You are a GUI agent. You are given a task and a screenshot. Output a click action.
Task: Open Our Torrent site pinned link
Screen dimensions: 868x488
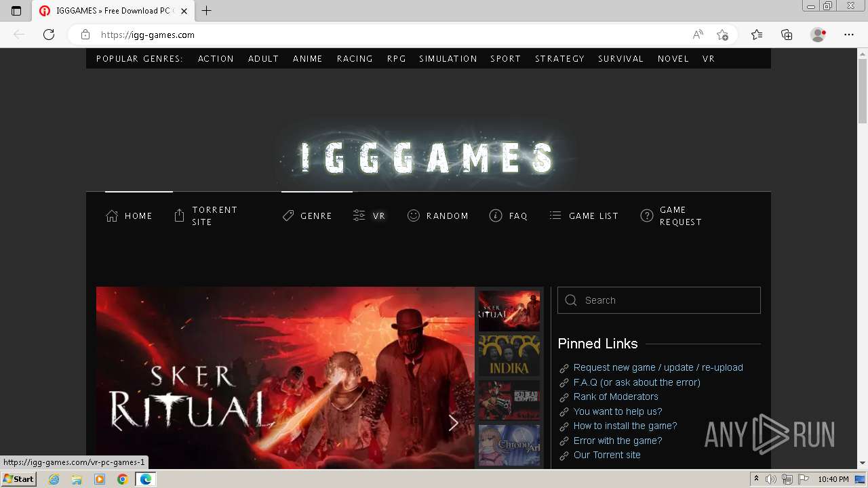click(x=607, y=455)
